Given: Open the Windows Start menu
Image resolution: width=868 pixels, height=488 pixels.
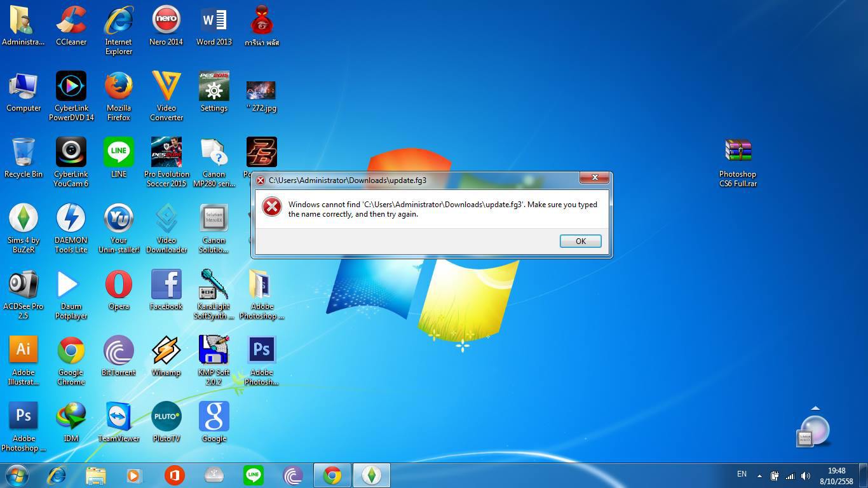Looking at the screenshot, I should [x=17, y=475].
